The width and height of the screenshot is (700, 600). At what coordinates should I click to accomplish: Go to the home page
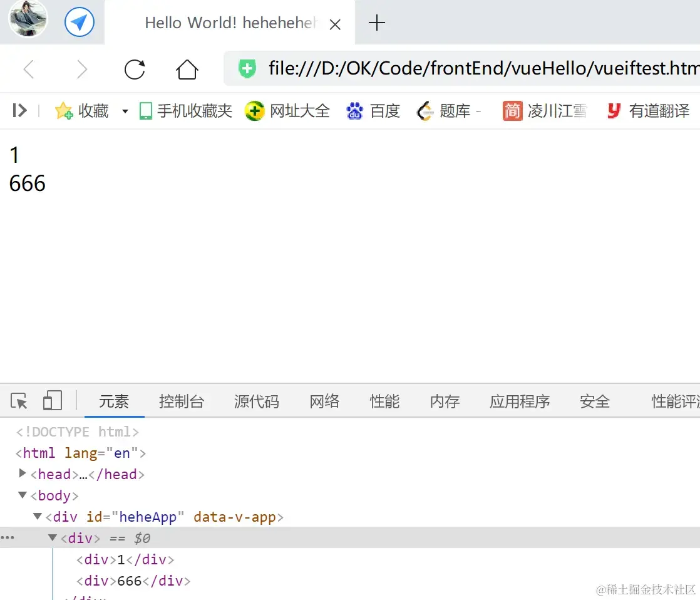pos(187,70)
